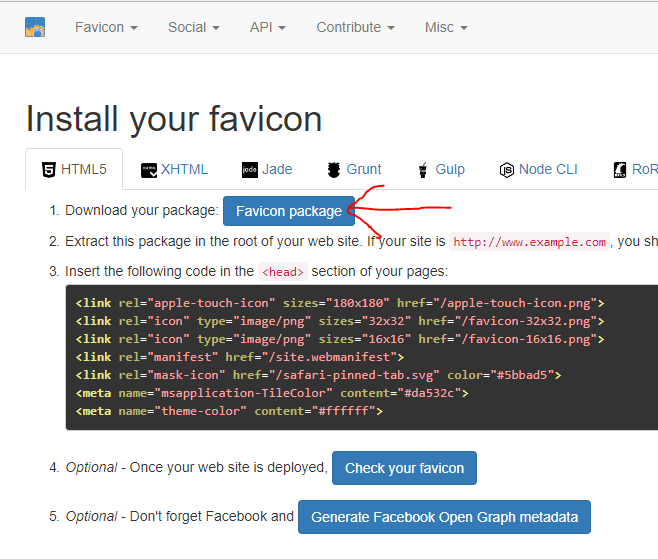Switch to the HTML5 tab
Screen dimensions: 658x559
click(x=74, y=169)
